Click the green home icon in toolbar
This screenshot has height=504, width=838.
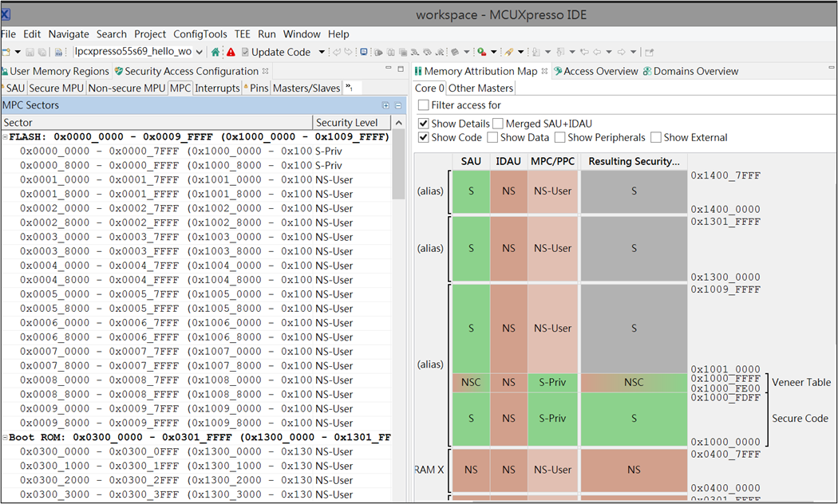215,52
